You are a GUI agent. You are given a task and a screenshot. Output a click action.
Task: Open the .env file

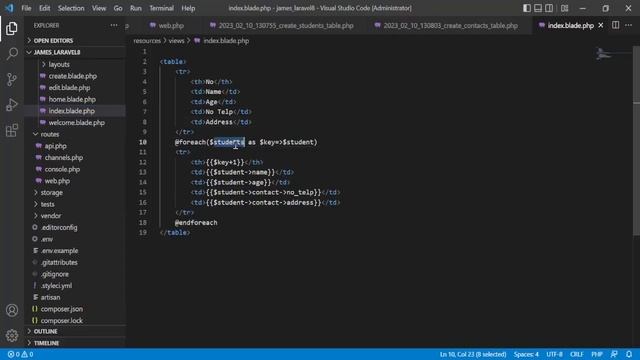(x=47, y=239)
